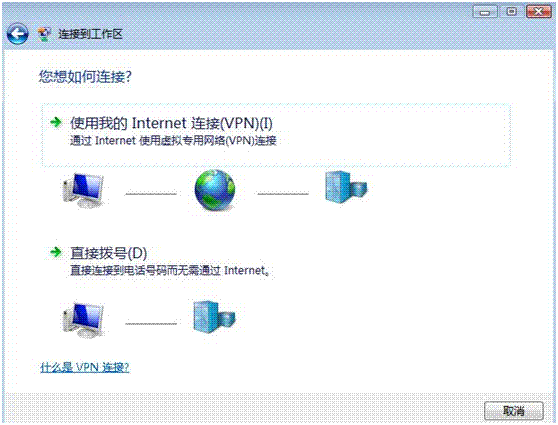Click the wizard icon beside 连接到工作区
Image resolution: width=558 pixels, height=425 pixels.
pyautogui.click(x=44, y=34)
